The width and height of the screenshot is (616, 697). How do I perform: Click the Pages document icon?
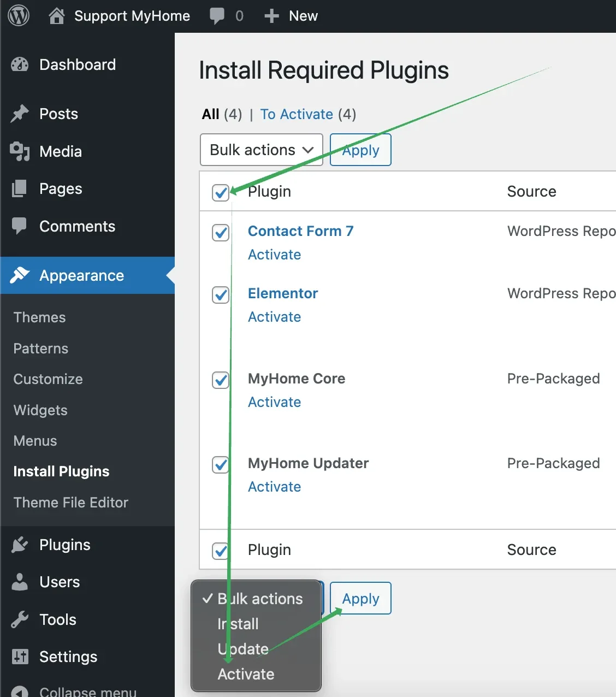[x=19, y=188]
